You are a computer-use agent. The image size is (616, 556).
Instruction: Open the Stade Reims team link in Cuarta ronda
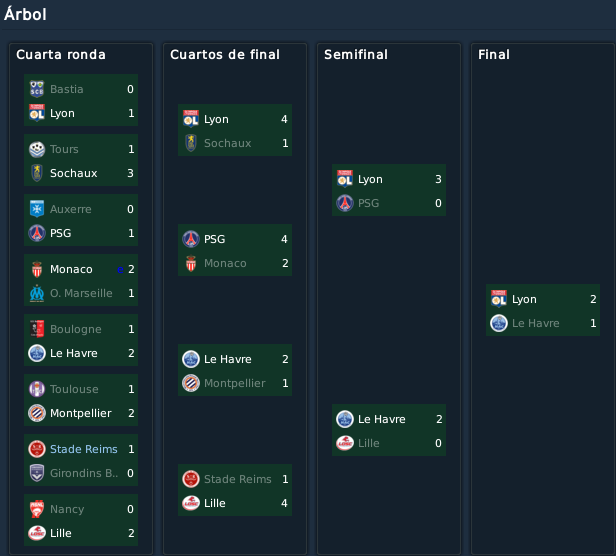84,449
